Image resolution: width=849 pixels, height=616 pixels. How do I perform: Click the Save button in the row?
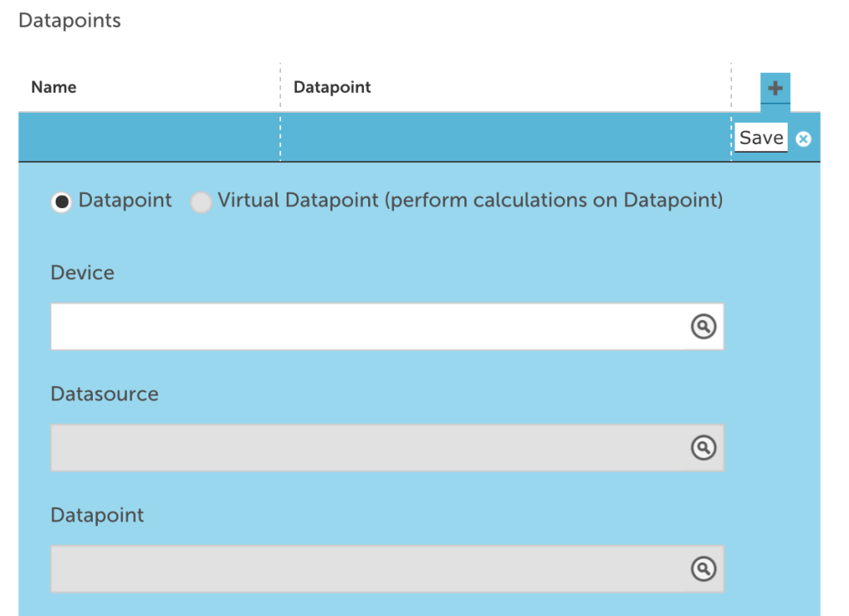point(761,138)
